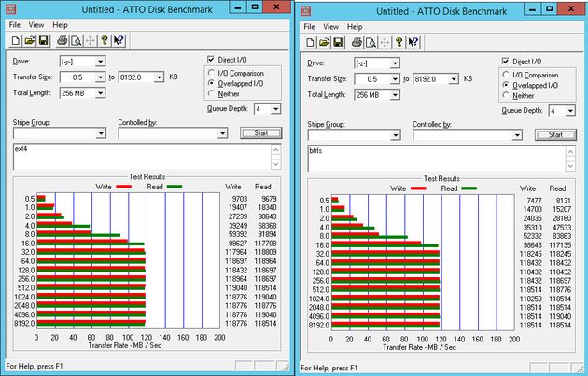Click the About question icon in left toolbar
This screenshot has height=376, width=588.
click(x=105, y=40)
